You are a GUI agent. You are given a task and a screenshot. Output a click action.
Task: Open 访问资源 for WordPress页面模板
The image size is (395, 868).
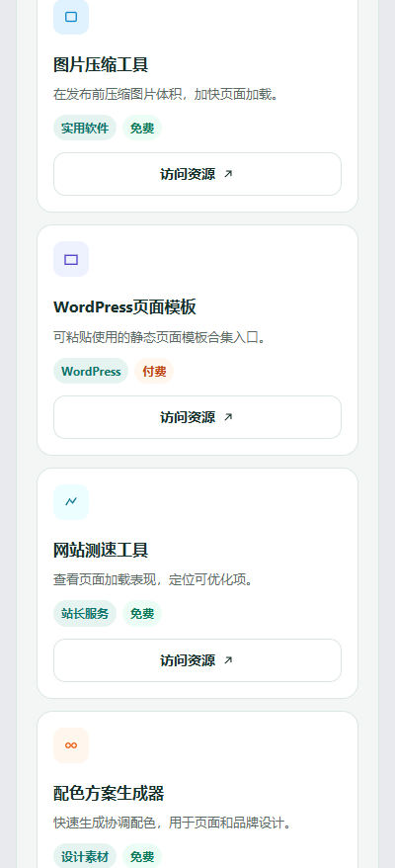point(197,417)
